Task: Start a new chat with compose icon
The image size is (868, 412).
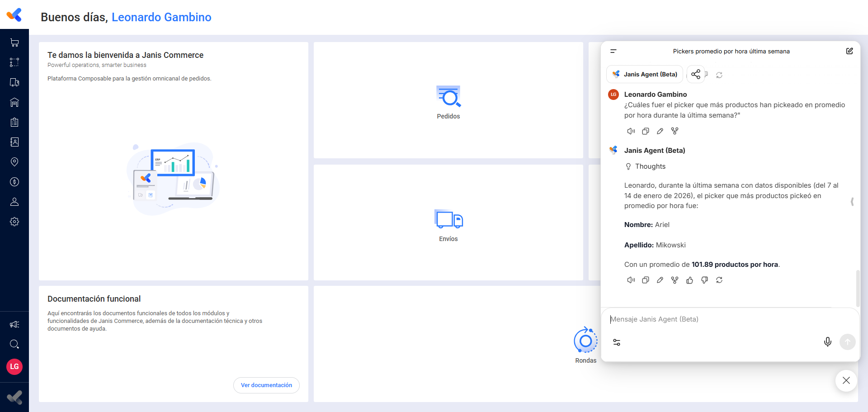Action: pos(849,51)
